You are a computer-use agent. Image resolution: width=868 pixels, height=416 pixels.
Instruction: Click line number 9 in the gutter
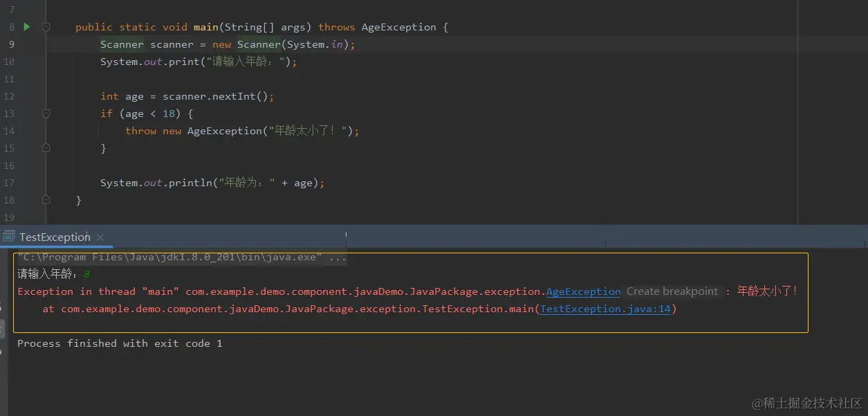[x=11, y=44]
